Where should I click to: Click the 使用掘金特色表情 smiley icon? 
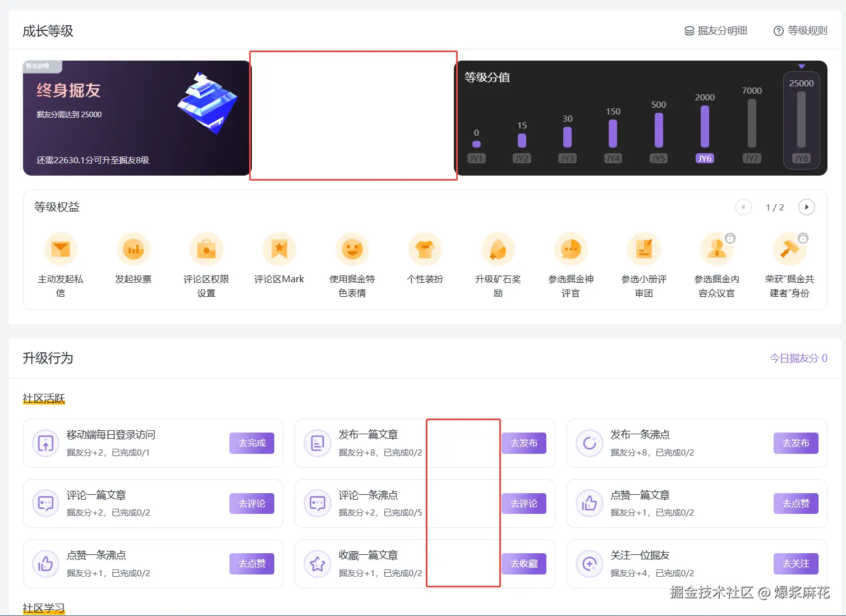352,249
